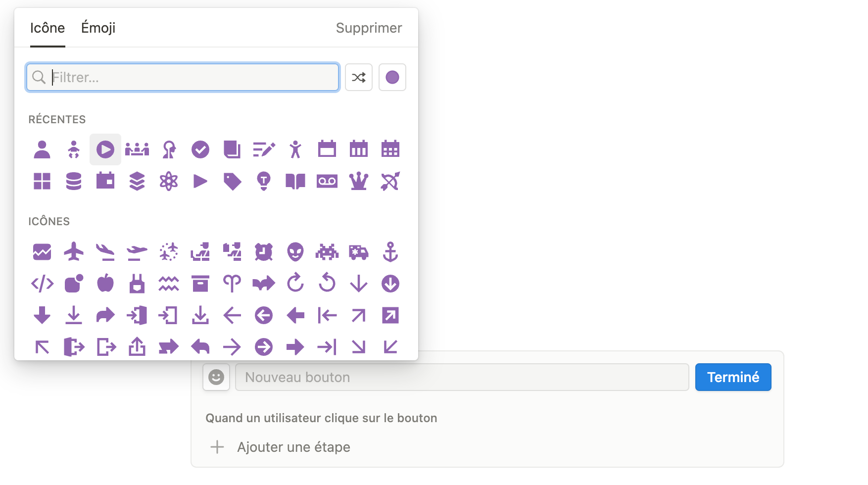868x485 pixels.
Task: Choose the clockwise rotate arrow icon
Action: [295, 283]
